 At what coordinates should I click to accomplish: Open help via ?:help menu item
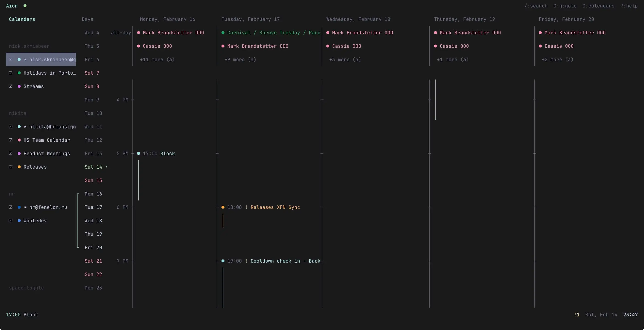click(x=629, y=6)
